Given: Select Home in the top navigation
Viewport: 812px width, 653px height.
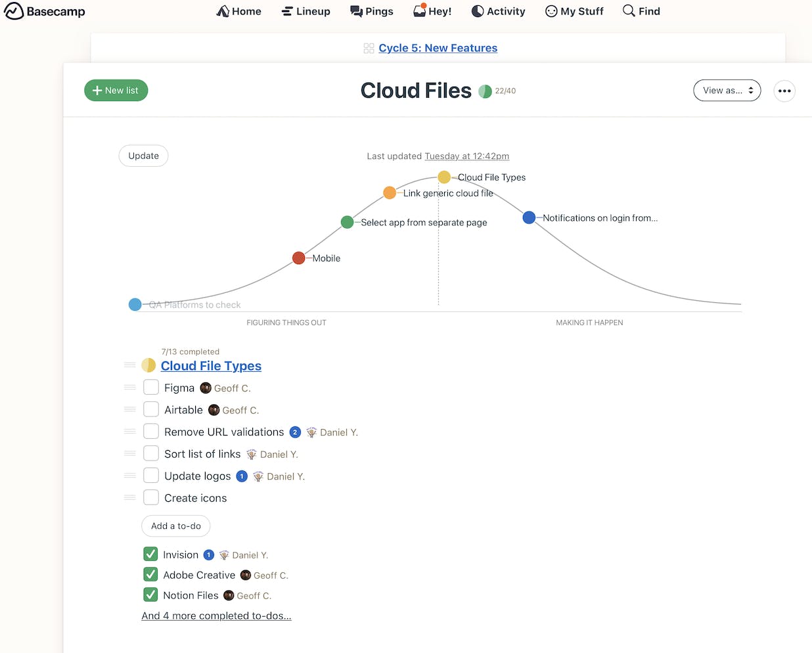Looking at the screenshot, I should coord(238,11).
